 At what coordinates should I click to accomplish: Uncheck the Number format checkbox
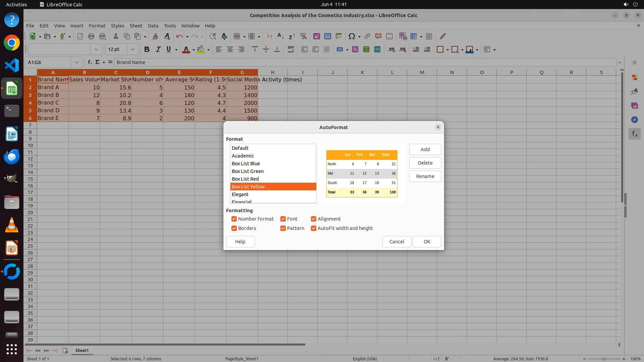pyautogui.click(x=234, y=219)
